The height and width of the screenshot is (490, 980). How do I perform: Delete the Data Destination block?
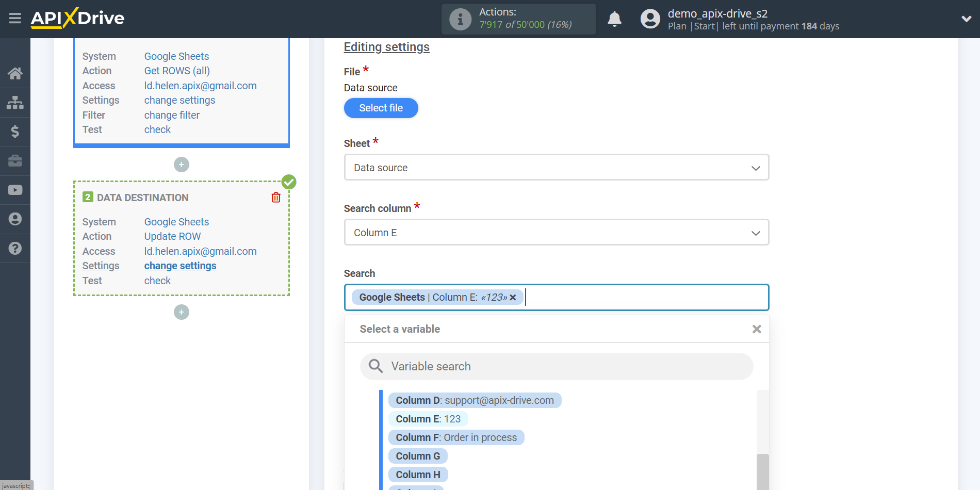point(276,198)
